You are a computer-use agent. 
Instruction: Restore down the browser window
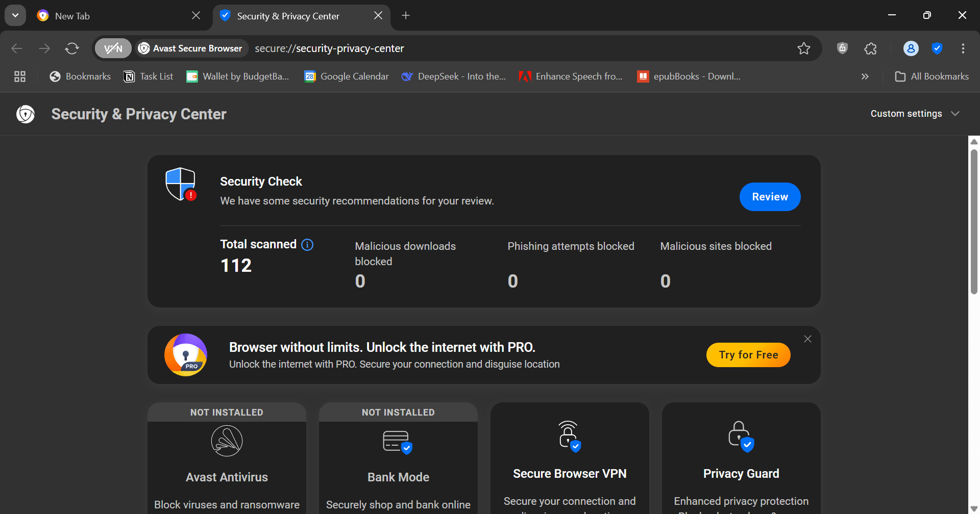(927, 15)
